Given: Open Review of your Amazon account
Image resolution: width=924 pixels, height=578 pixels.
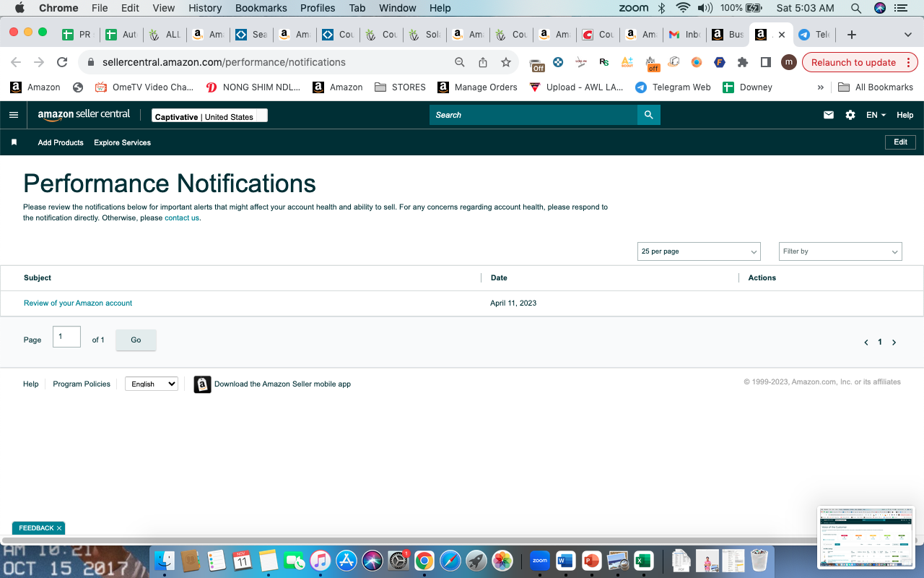Looking at the screenshot, I should click(78, 303).
